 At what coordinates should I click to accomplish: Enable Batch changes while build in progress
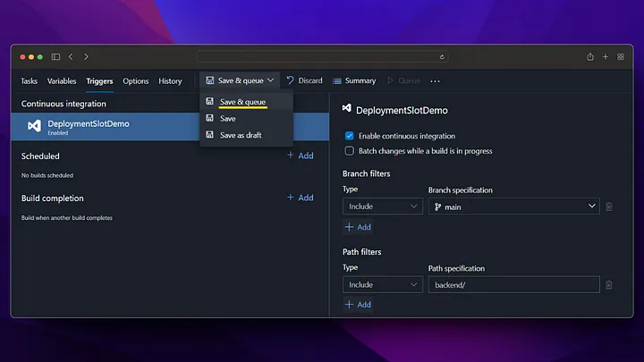349,151
